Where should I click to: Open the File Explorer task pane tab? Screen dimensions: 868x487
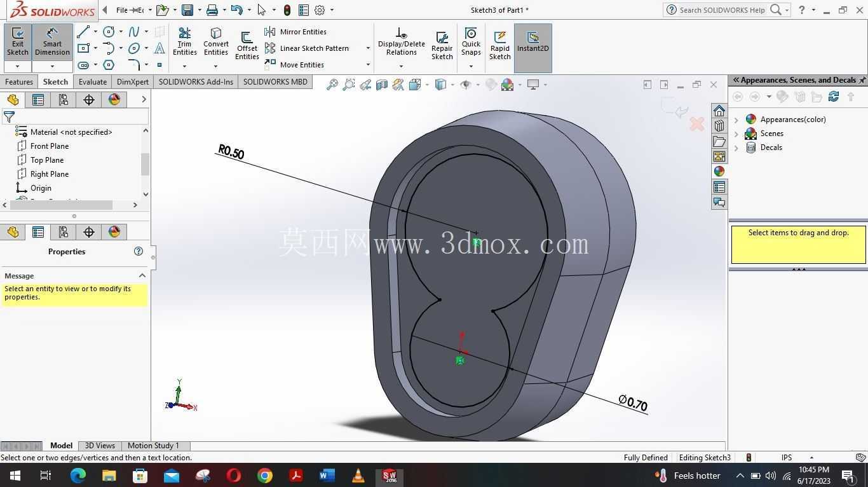point(719,141)
